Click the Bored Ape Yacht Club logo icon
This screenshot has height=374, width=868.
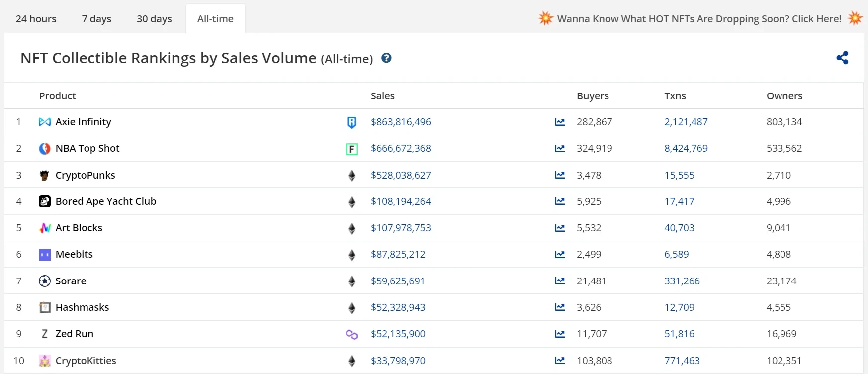pyautogui.click(x=45, y=201)
